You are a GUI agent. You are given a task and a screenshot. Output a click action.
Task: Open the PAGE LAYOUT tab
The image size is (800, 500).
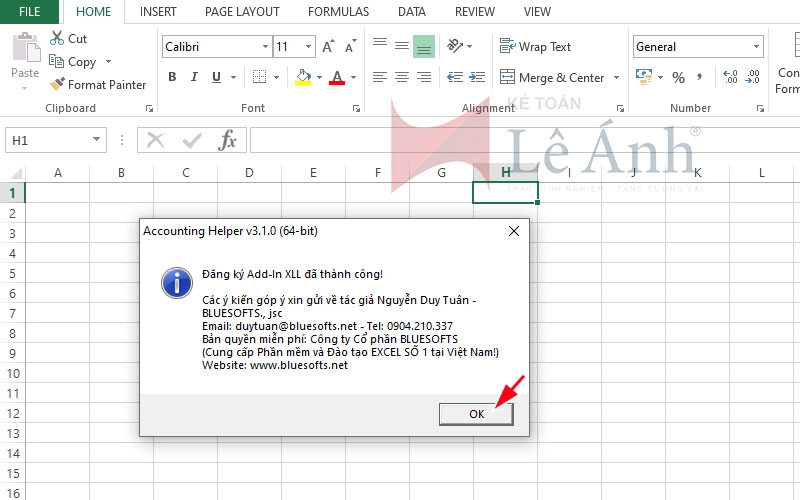(242, 12)
